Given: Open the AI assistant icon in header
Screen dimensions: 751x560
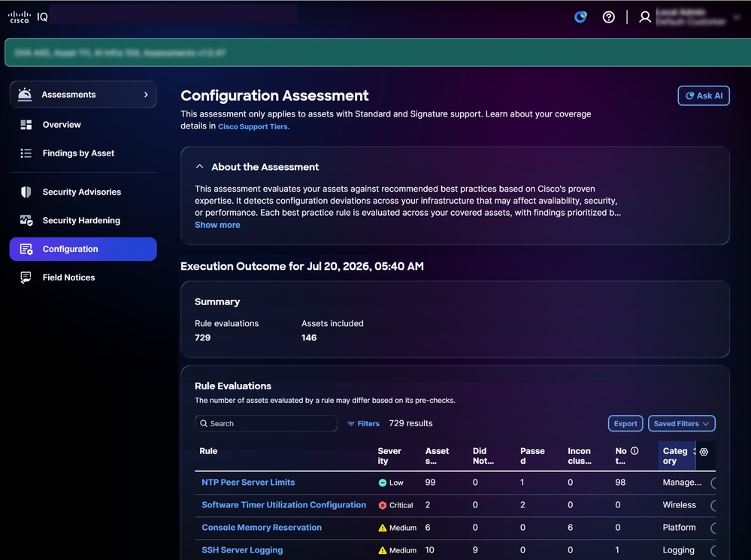Looking at the screenshot, I should 580,17.
